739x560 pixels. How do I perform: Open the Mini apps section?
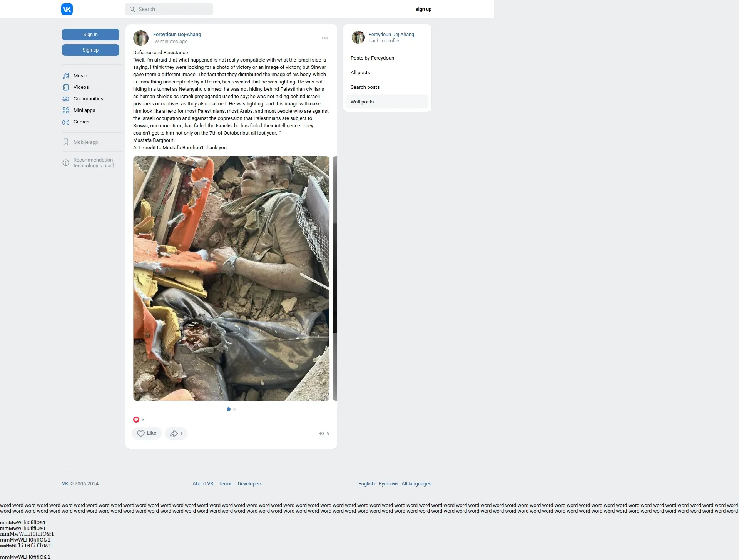84,110
